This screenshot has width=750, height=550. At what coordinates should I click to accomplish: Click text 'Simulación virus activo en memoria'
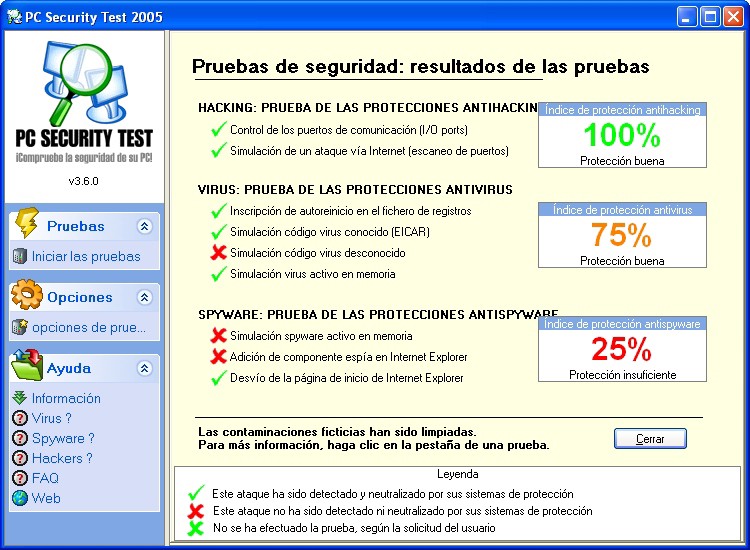[313, 274]
